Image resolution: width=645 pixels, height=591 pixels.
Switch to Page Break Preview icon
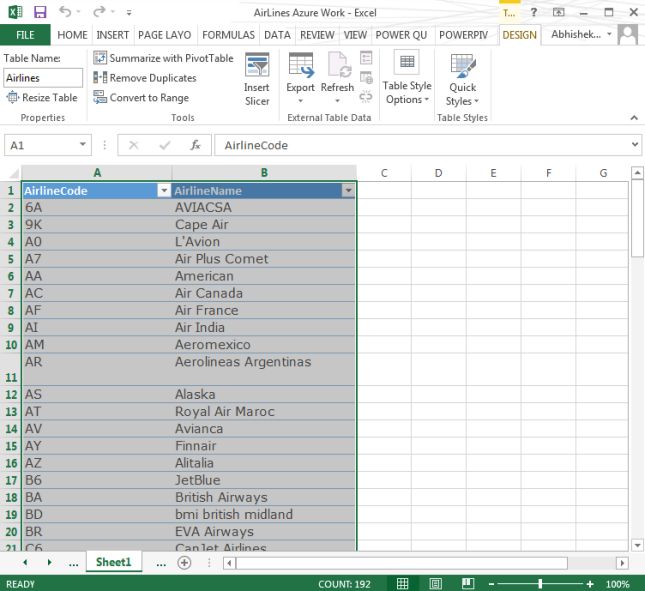pos(468,584)
